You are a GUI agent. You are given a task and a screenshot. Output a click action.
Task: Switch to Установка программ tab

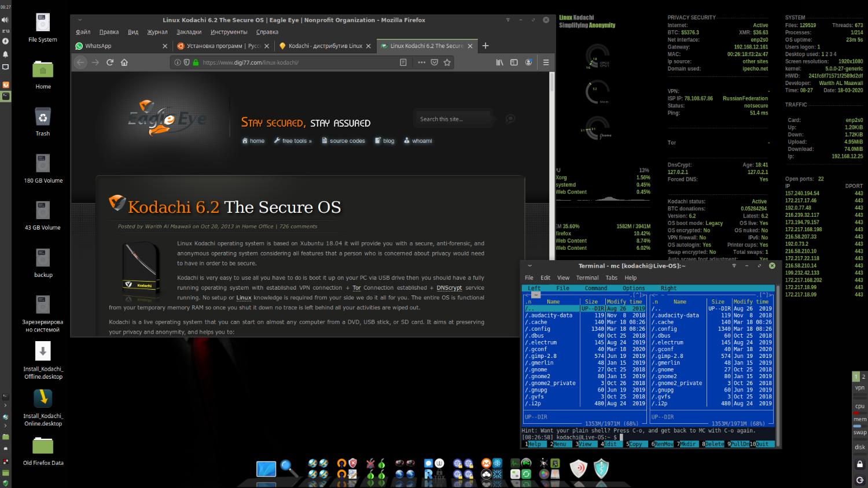[223, 46]
